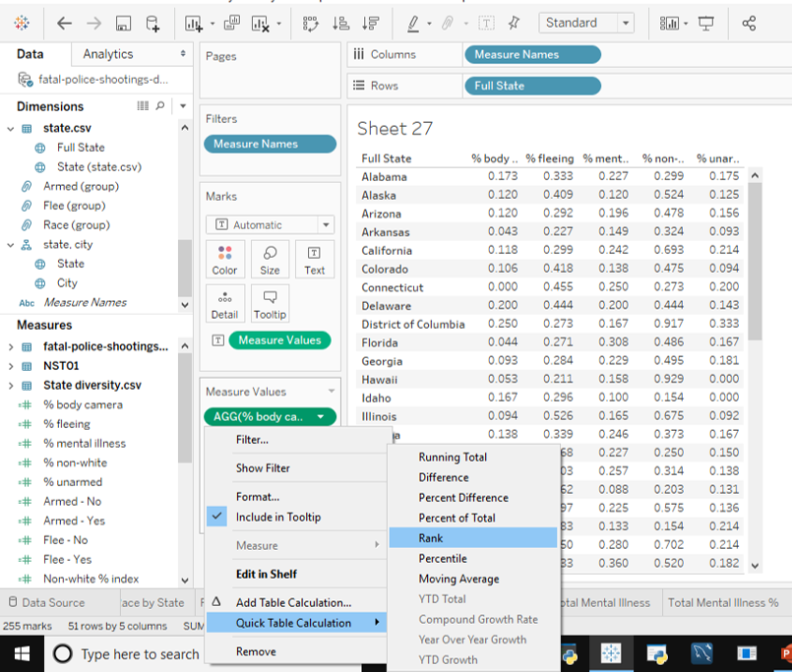Switch to the Analytics pane tab

coord(108,54)
